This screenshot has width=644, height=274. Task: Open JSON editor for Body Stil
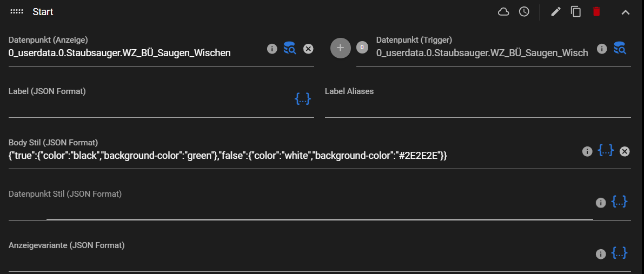[x=606, y=151]
